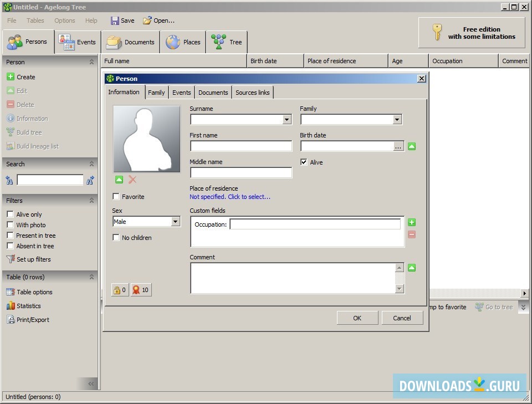Click into the First name text field
The width and height of the screenshot is (532, 404).
[241, 146]
